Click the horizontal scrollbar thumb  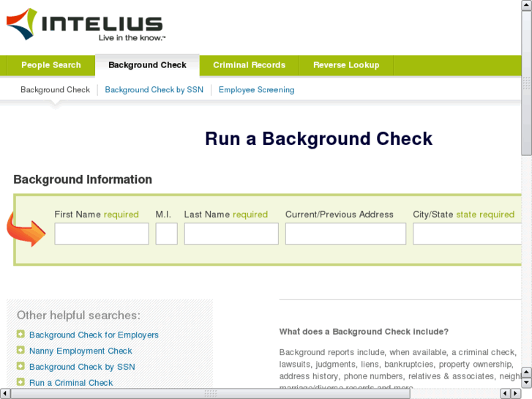(x=210, y=394)
